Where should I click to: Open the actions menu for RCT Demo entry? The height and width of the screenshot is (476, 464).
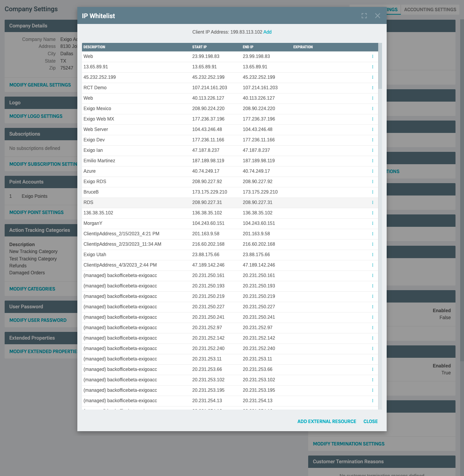[372, 88]
